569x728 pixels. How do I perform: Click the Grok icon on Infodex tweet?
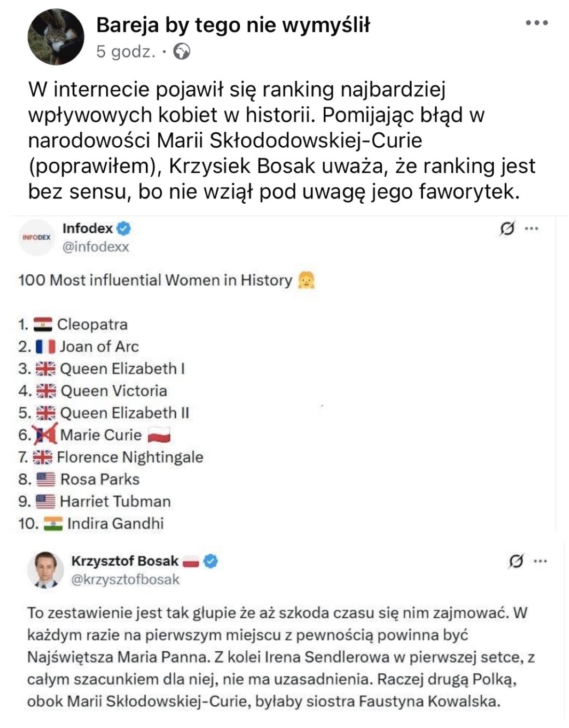click(x=507, y=228)
